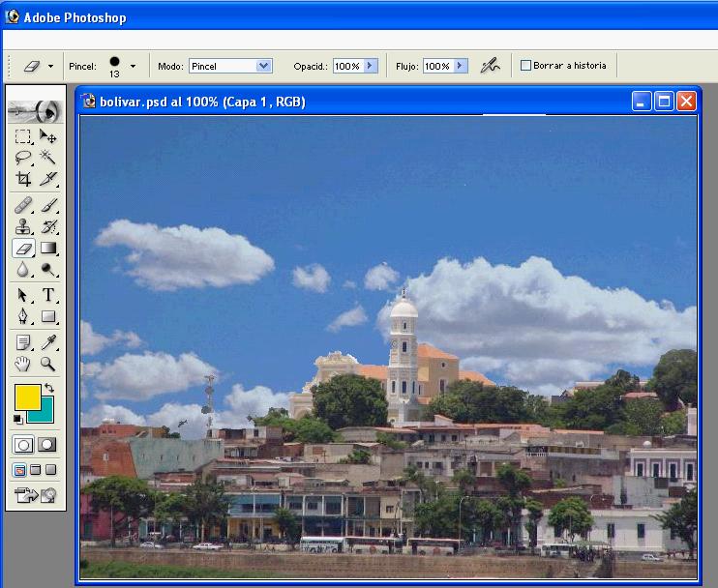Screen dimensions: 718x588
Task: Click the brush size 13 preview
Action: pyautogui.click(x=114, y=67)
